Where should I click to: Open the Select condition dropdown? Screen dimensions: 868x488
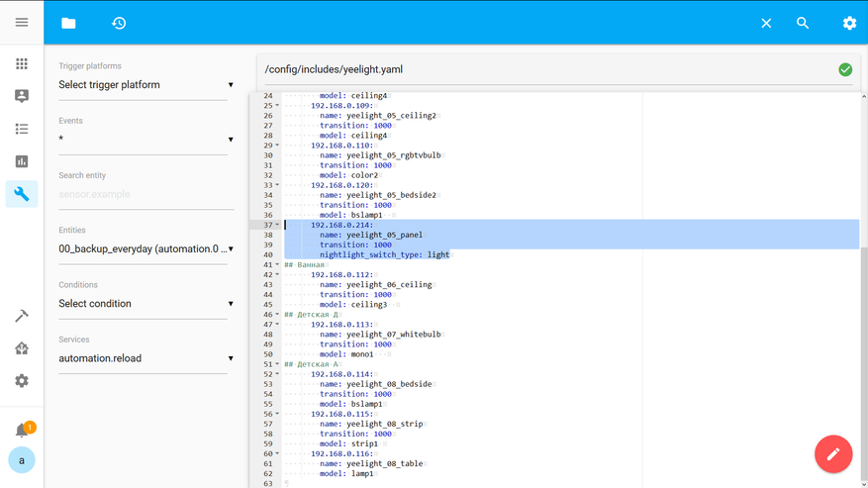[x=146, y=304]
